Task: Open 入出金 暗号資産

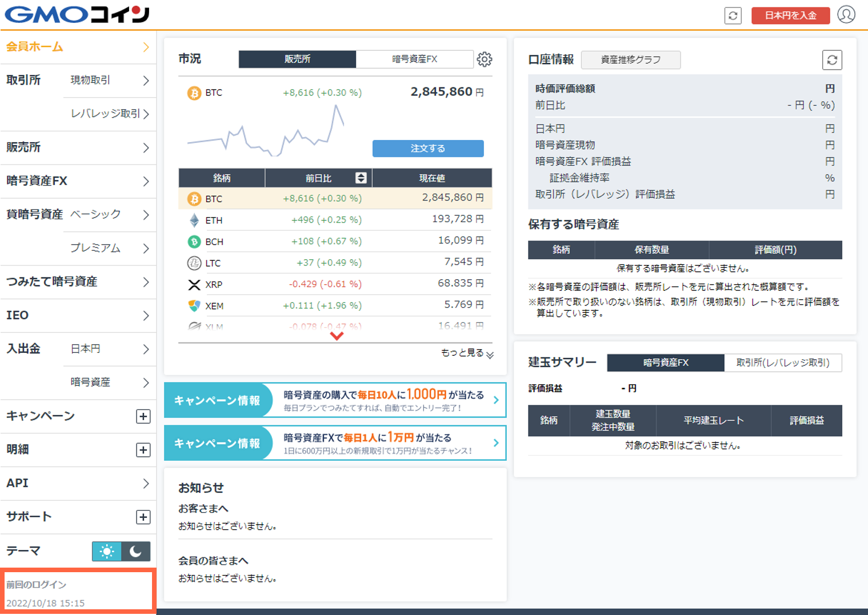Action: point(110,383)
